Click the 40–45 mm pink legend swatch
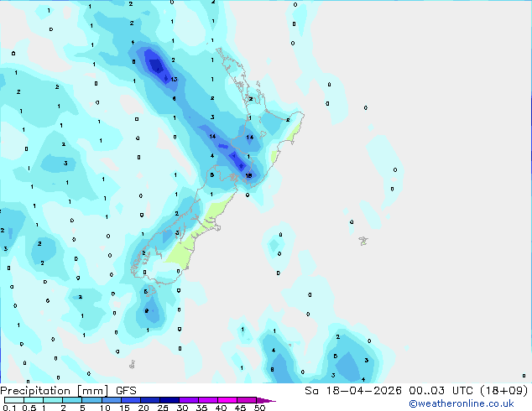This screenshot has width=532, height=411. (227, 400)
